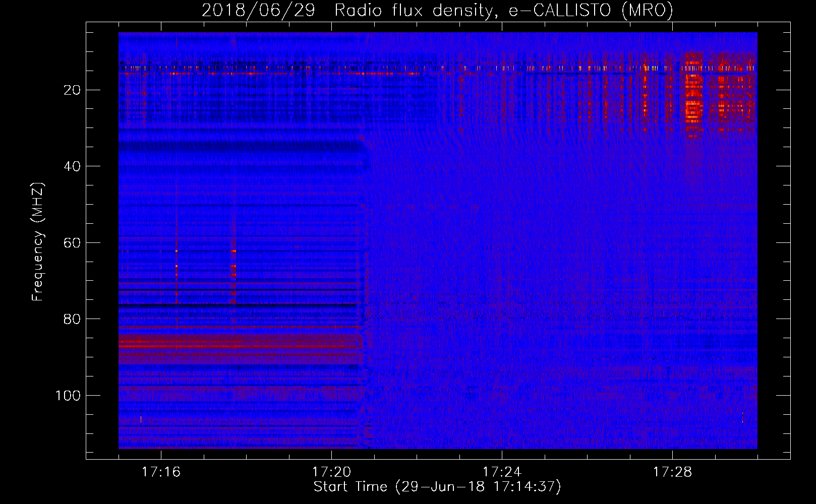Click the 20 MHz frequency tick label
This screenshot has width=816, height=504.
(x=73, y=90)
